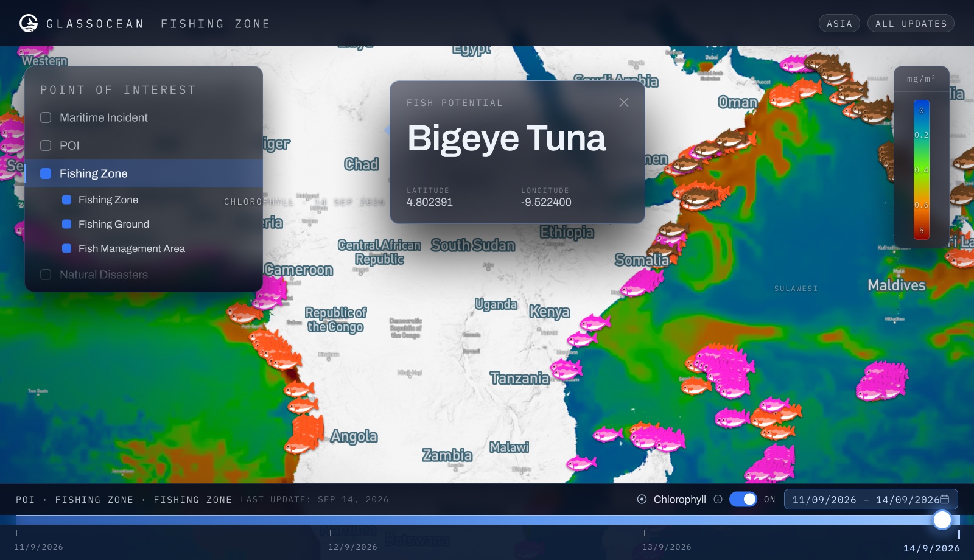Jump to 11/9/2026 on the timeline
Viewport: 974px width, 560px height.
(38, 547)
